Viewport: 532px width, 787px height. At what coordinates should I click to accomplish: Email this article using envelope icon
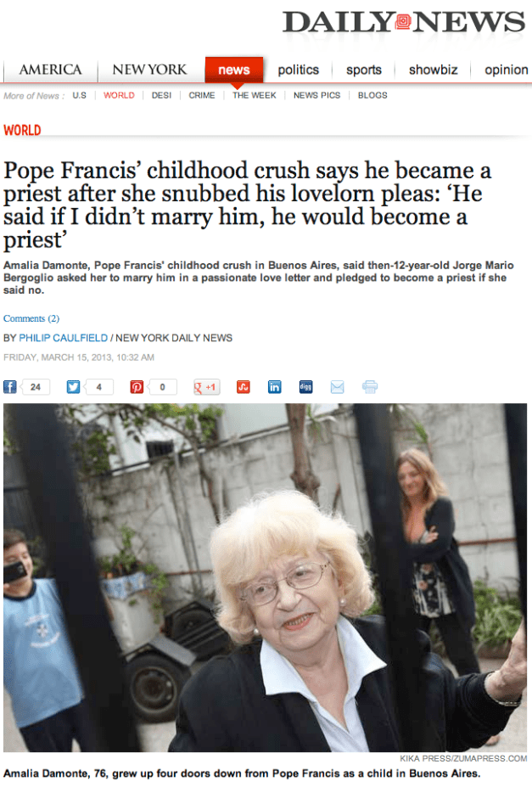click(x=338, y=387)
